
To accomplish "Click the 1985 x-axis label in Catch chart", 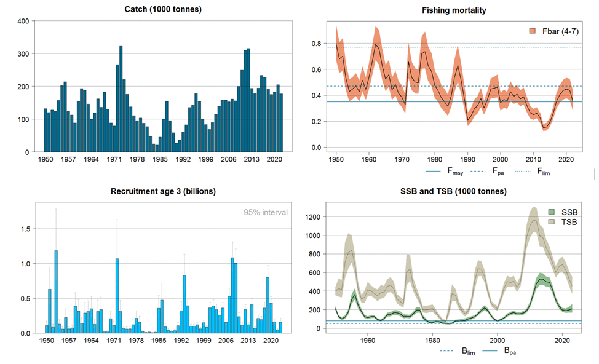I will point(160,159).
